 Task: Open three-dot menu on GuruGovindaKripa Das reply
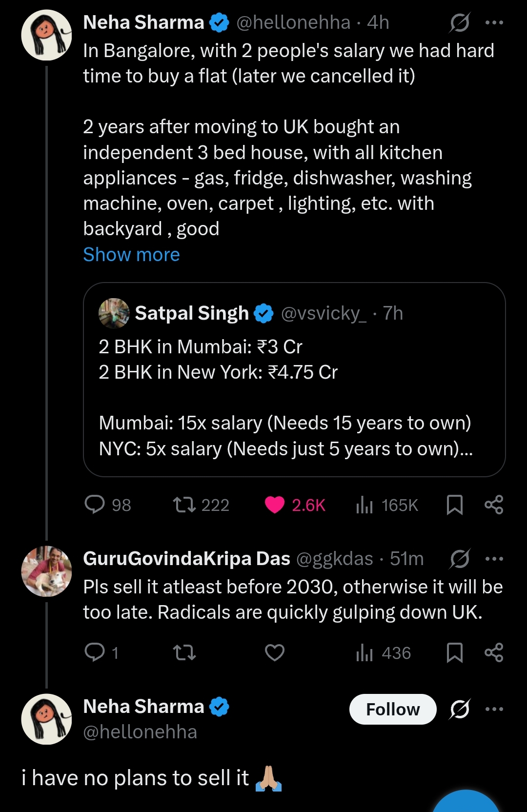[494, 559]
